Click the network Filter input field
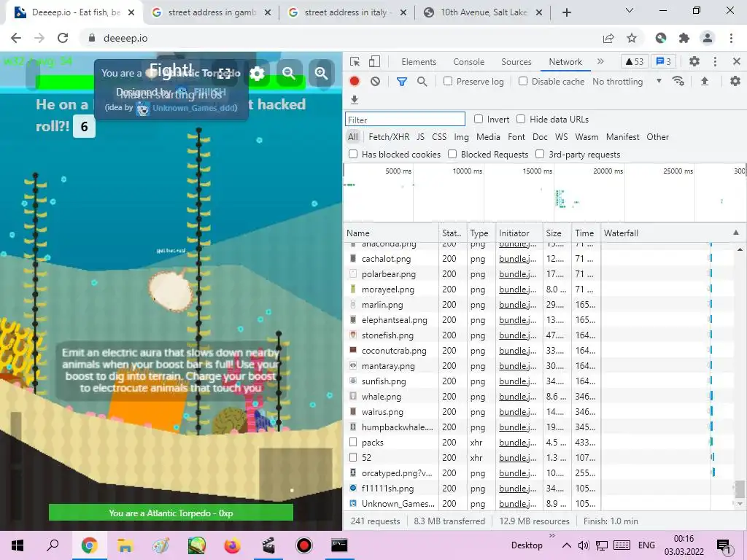This screenshot has width=747, height=560. click(x=405, y=120)
